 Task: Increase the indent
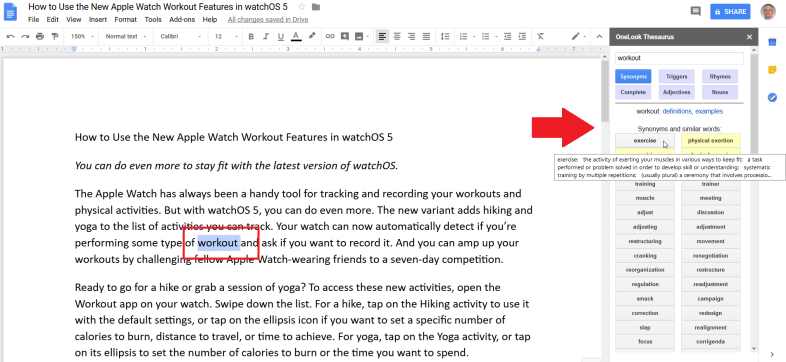tap(522, 36)
